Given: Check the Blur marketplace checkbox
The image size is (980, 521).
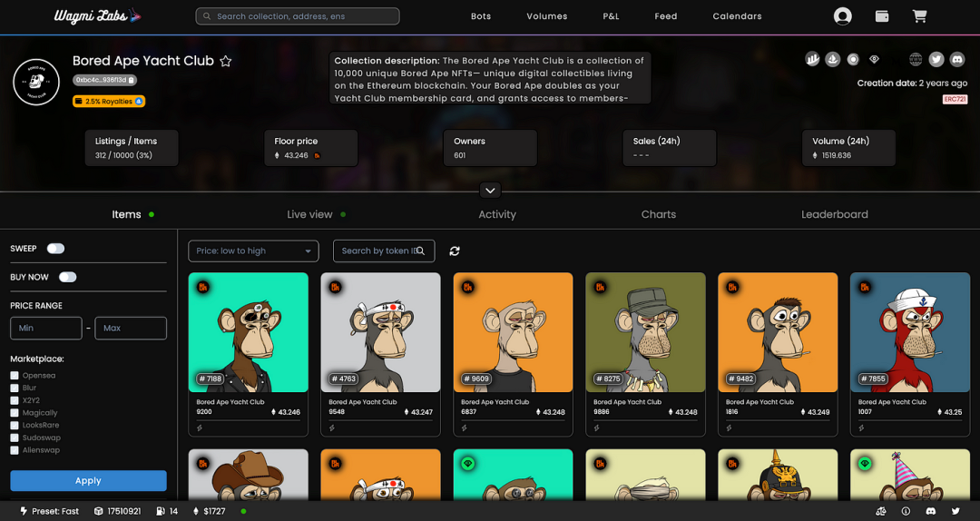Looking at the screenshot, I should 15,388.
